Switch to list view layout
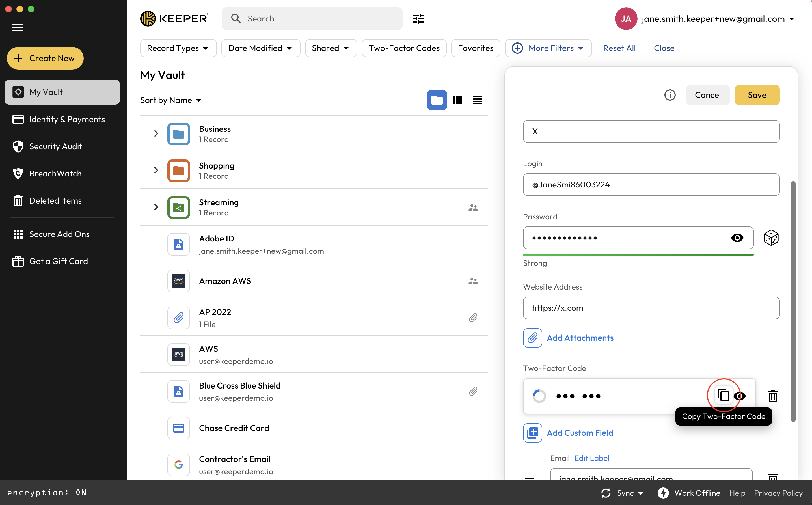 pyautogui.click(x=478, y=100)
